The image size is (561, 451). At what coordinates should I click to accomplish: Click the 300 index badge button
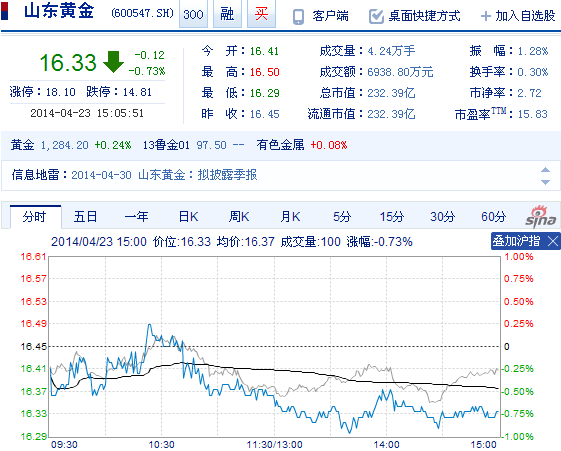[193, 14]
